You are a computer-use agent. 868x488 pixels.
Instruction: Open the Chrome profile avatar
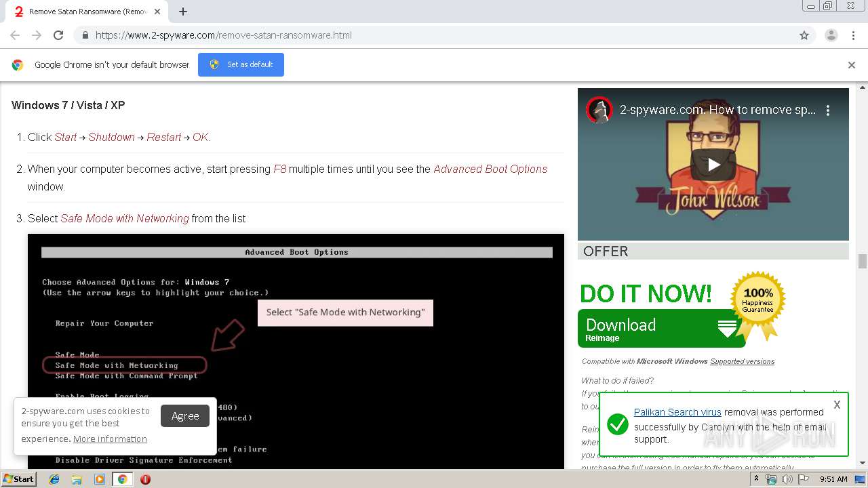(x=831, y=35)
